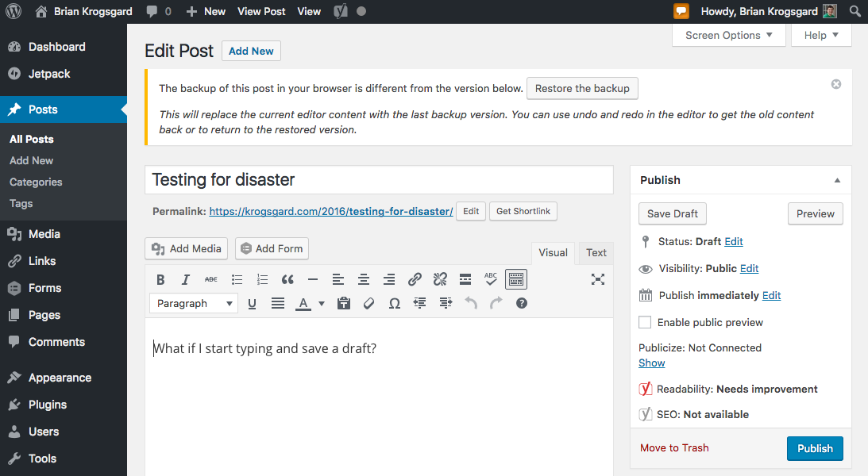
Task: Insert special character omega
Action: click(x=395, y=304)
